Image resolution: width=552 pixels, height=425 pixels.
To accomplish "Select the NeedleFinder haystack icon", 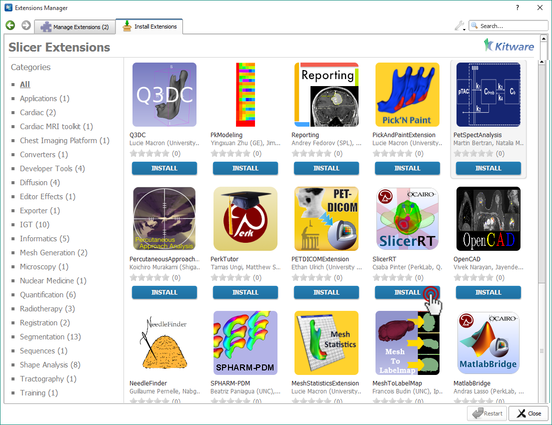I will 164,343.
